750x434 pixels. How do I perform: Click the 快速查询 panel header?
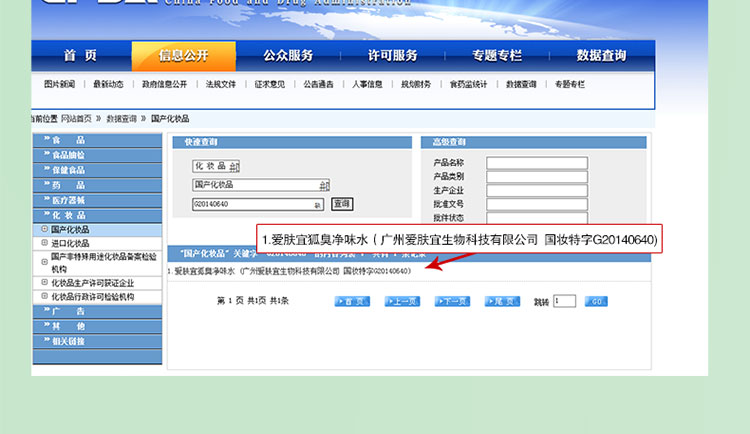pyautogui.click(x=292, y=142)
